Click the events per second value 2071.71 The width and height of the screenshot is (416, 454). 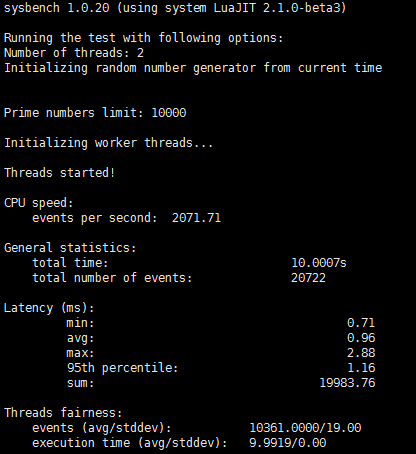196,218
